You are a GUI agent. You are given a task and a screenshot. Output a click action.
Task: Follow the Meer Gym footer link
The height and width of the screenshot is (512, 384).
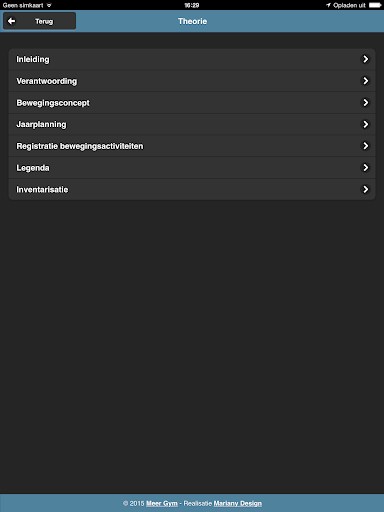click(x=162, y=503)
